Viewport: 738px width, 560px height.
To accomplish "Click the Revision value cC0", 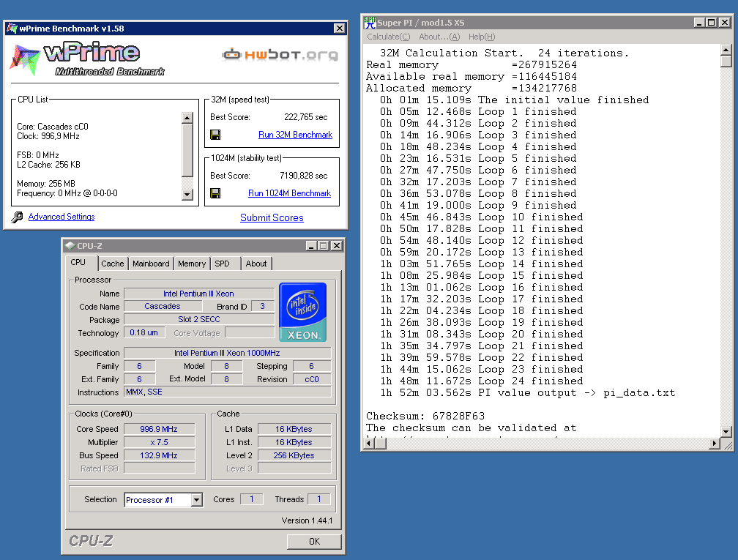I will (x=312, y=379).
